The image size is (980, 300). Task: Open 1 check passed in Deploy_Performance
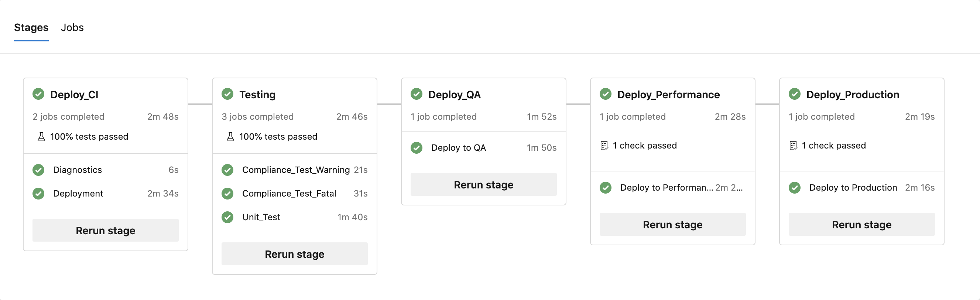click(644, 146)
